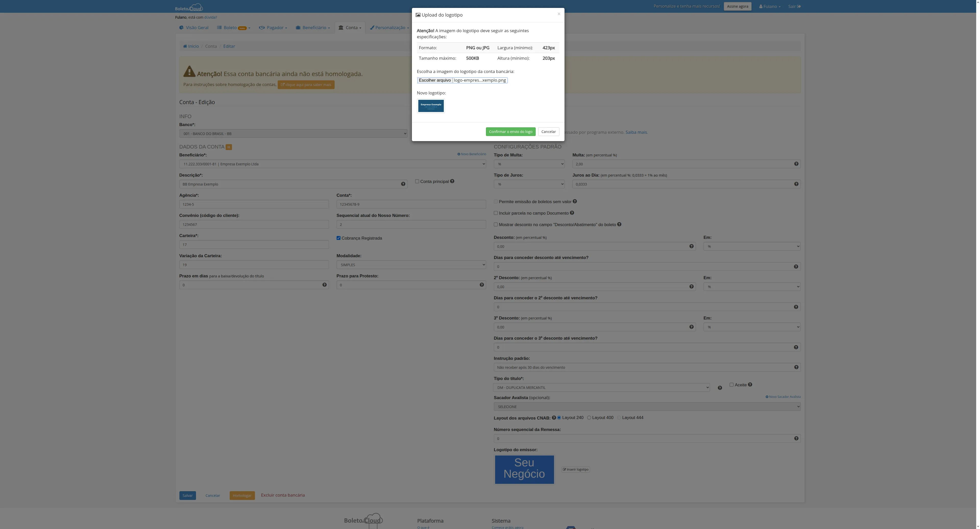Open the Modalidade dropdown

tap(411, 264)
